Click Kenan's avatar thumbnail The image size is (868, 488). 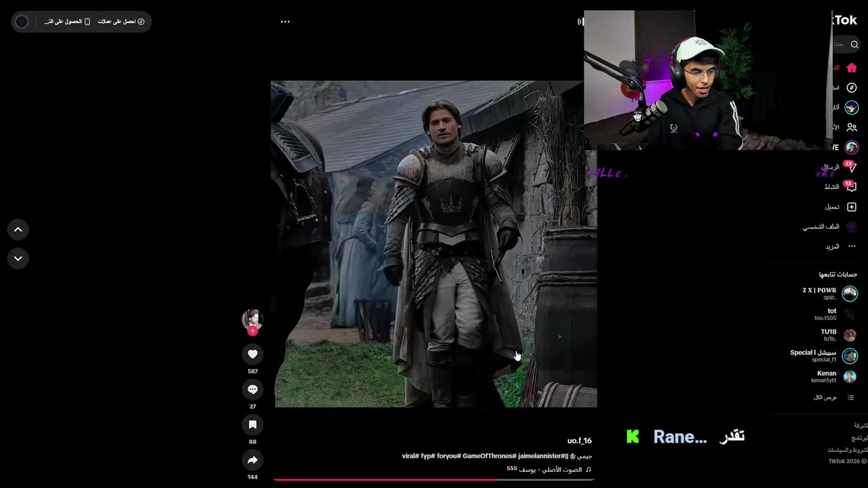click(850, 376)
